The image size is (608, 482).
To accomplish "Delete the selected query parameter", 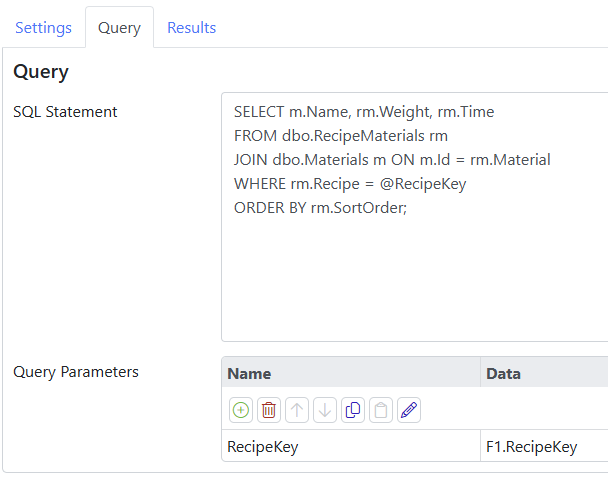I will pos(269,410).
